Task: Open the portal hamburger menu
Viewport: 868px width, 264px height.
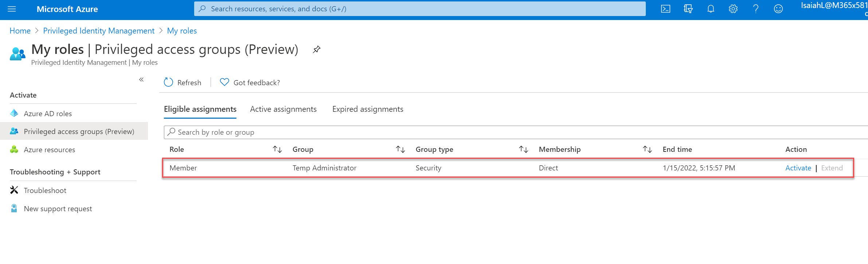Action: click(12, 9)
